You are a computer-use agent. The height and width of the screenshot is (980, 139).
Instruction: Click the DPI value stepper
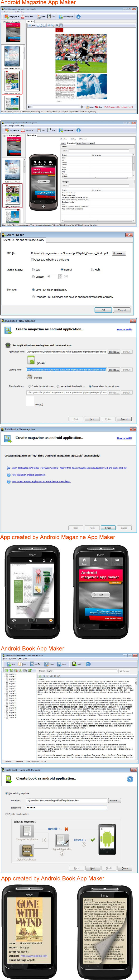click(x=60, y=276)
